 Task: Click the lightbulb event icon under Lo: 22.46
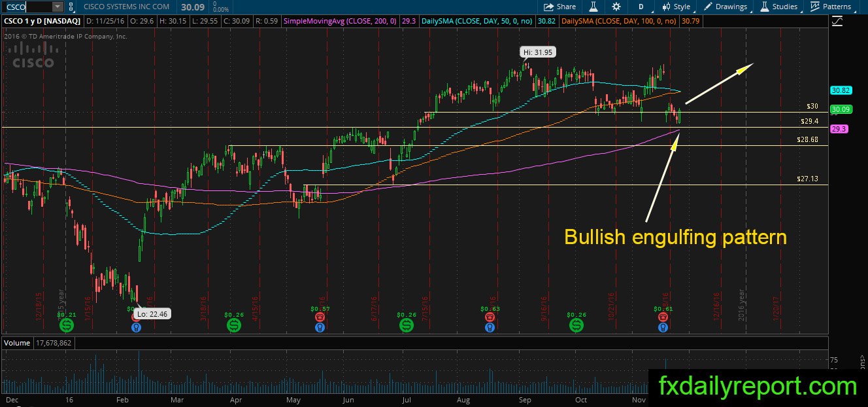[137, 327]
